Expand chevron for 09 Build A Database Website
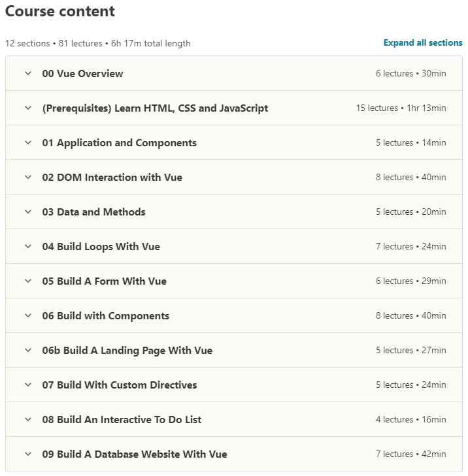The width and height of the screenshot is (468, 476). (28, 454)
